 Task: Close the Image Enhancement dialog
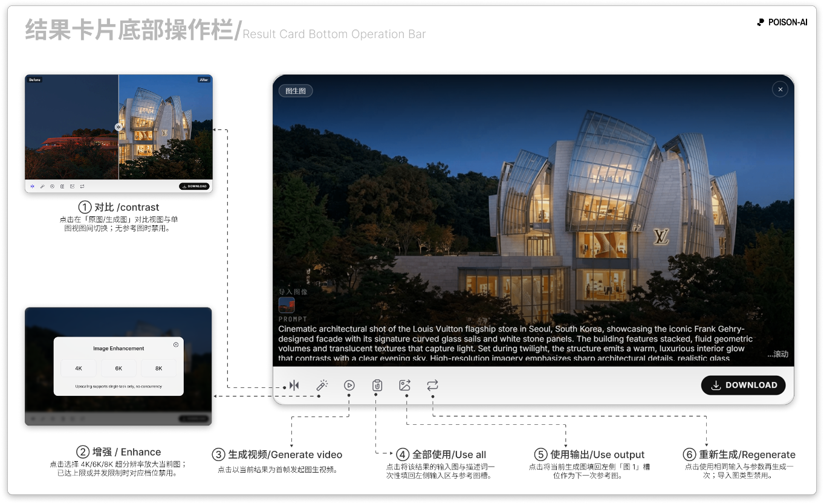[176, 344]
